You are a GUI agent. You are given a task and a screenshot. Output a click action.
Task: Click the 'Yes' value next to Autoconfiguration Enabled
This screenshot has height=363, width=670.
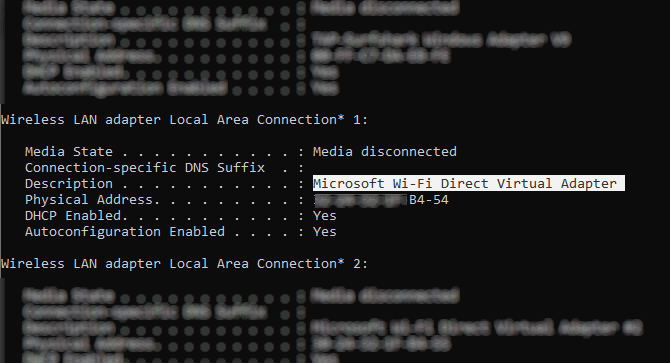tap(325, 231)
